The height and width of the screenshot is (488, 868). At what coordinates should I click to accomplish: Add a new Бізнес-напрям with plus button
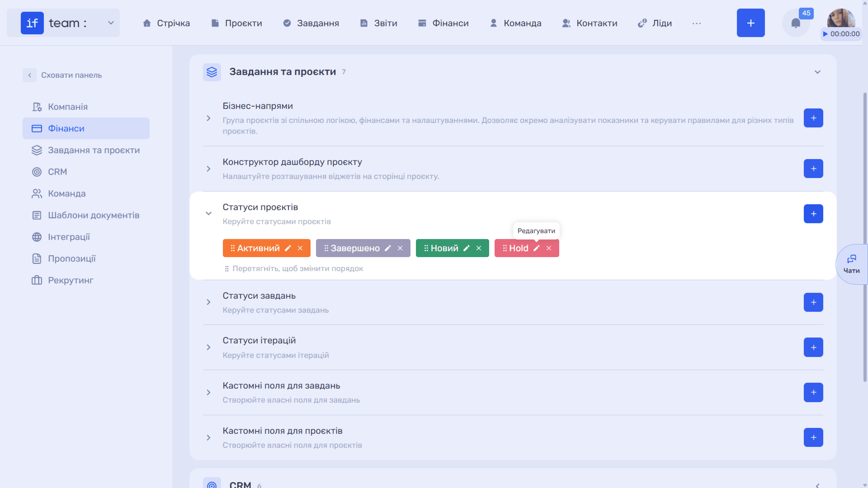click(814, 118)
